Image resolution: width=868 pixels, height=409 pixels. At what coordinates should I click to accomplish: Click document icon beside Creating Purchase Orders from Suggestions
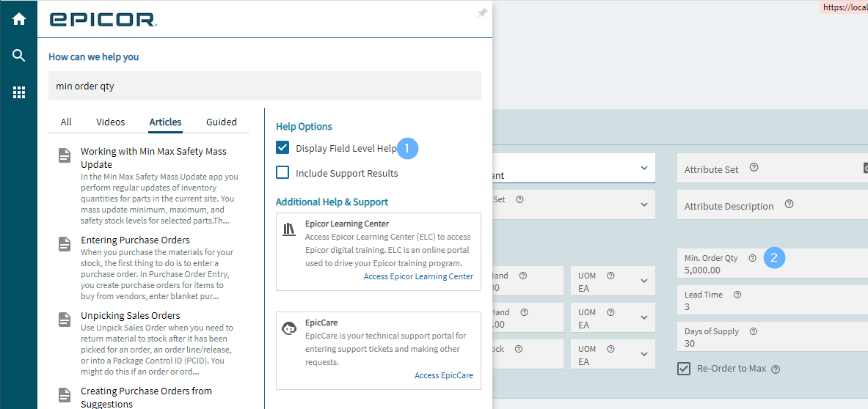click(x=65, y=394)
